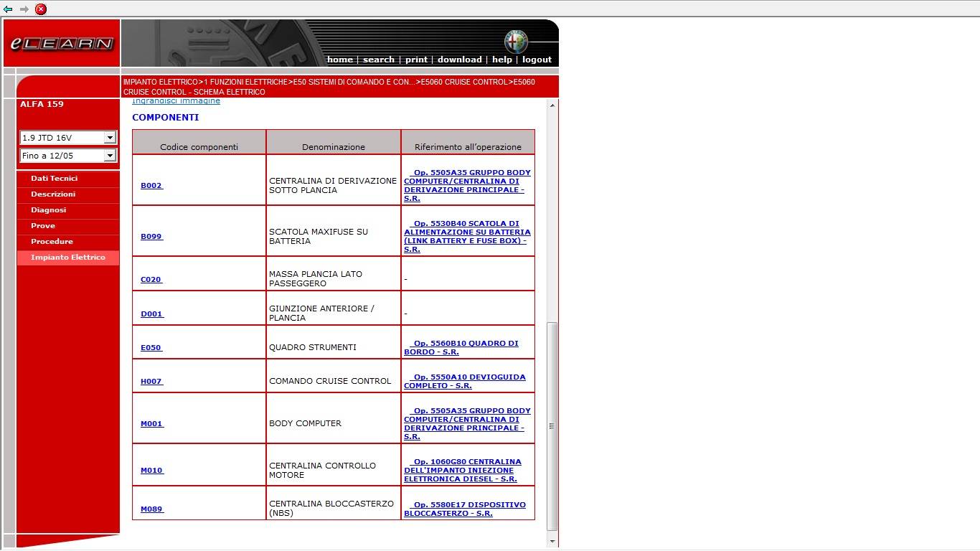The height and width of the screenshot is (551, 980).
Task: Click text MASSA PLANCIA LATO PASSEGGERO
Action: tap(316, 278)
